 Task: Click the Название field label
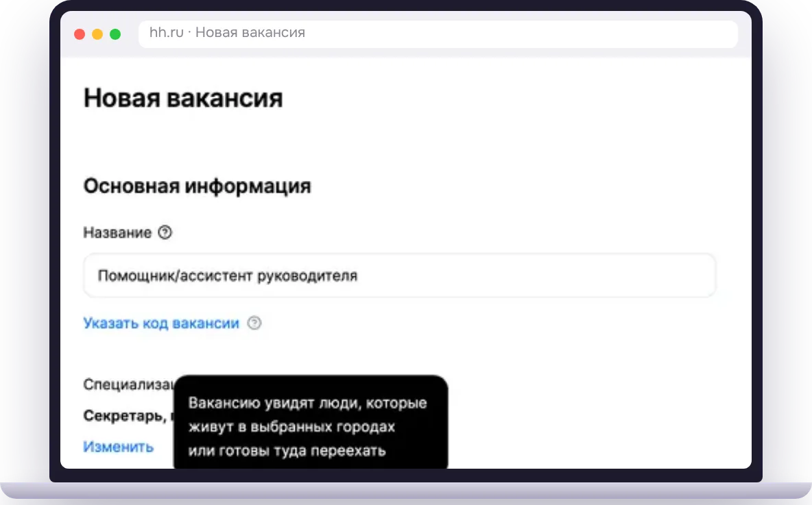pyautogui.click(x=117, y=233)
